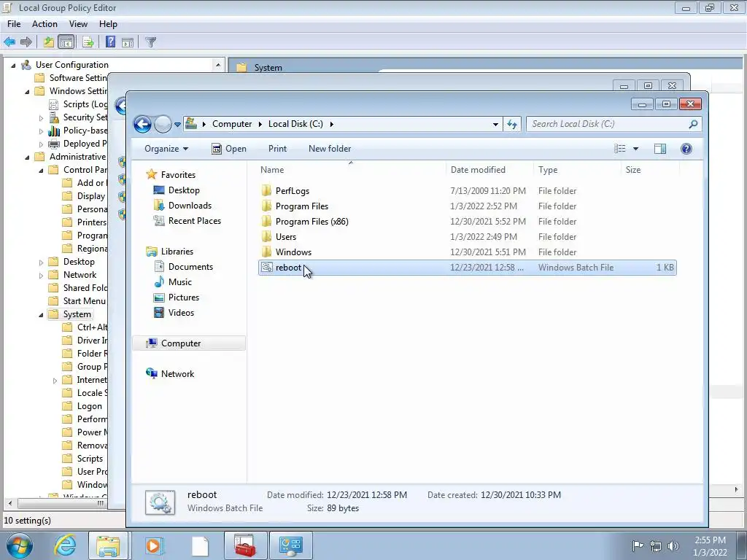Open the View menu

click(78, 24)
